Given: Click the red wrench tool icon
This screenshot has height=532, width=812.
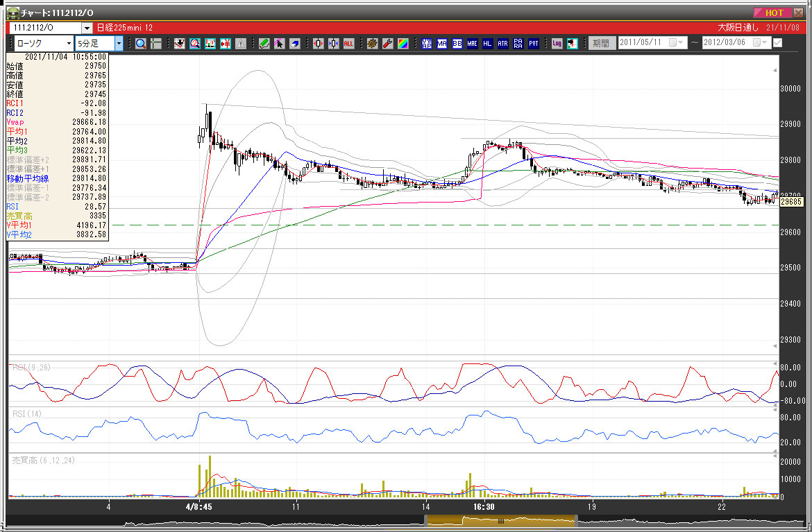Looking at the screenshot, I should pyautogui.click(x=387, y=44).
